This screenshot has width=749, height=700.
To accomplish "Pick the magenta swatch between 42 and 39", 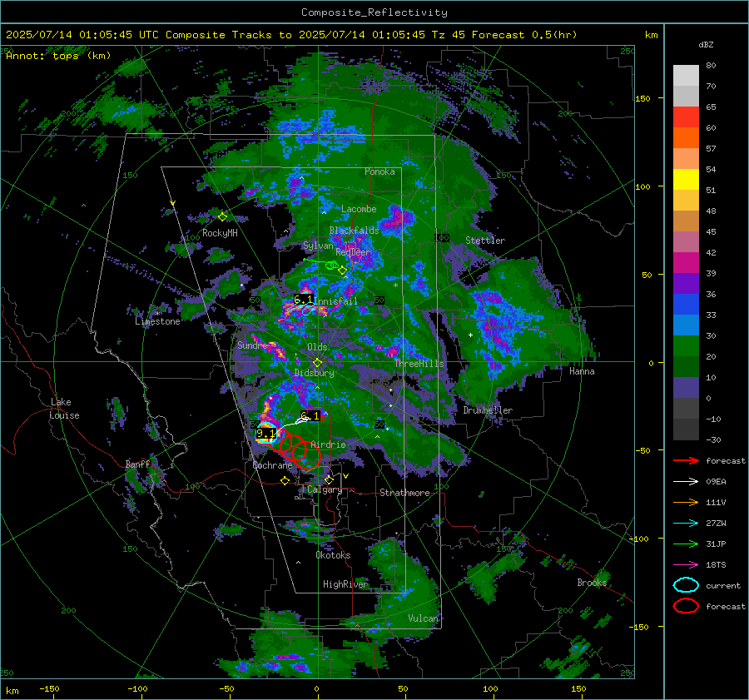I will coord(686,263).
